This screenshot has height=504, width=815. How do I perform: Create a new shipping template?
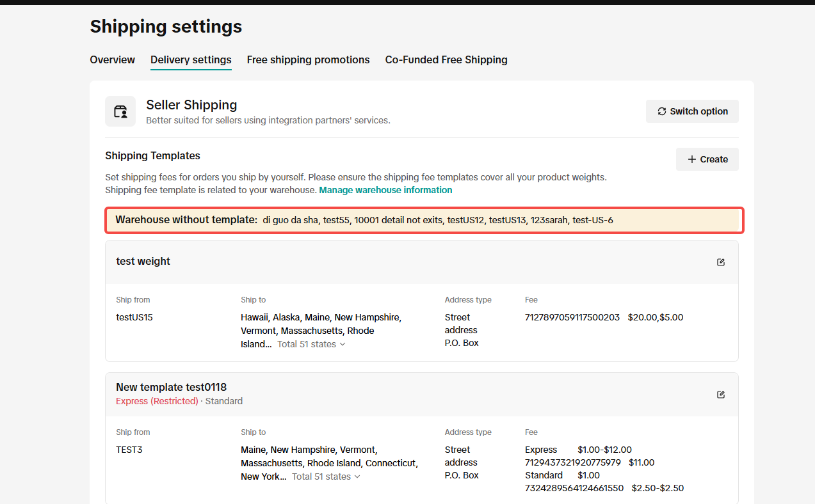(x=707, y=159)
